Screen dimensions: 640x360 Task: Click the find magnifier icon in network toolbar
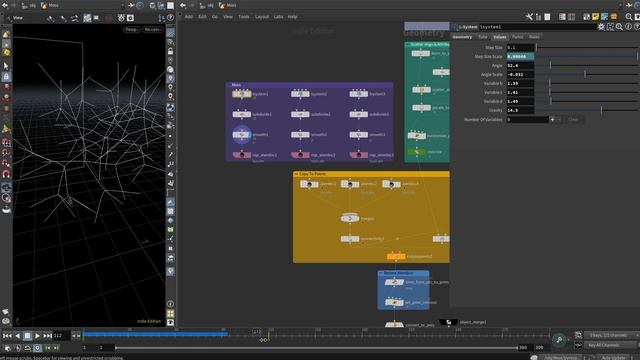pos(629,17)
